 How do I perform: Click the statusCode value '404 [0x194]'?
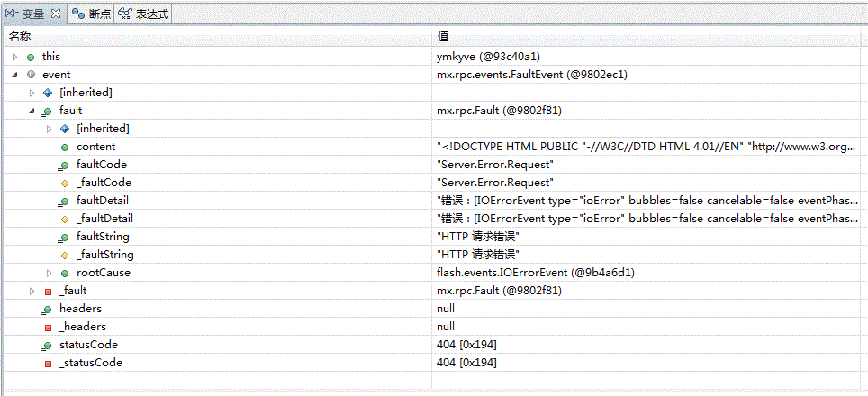click(466, 345)
